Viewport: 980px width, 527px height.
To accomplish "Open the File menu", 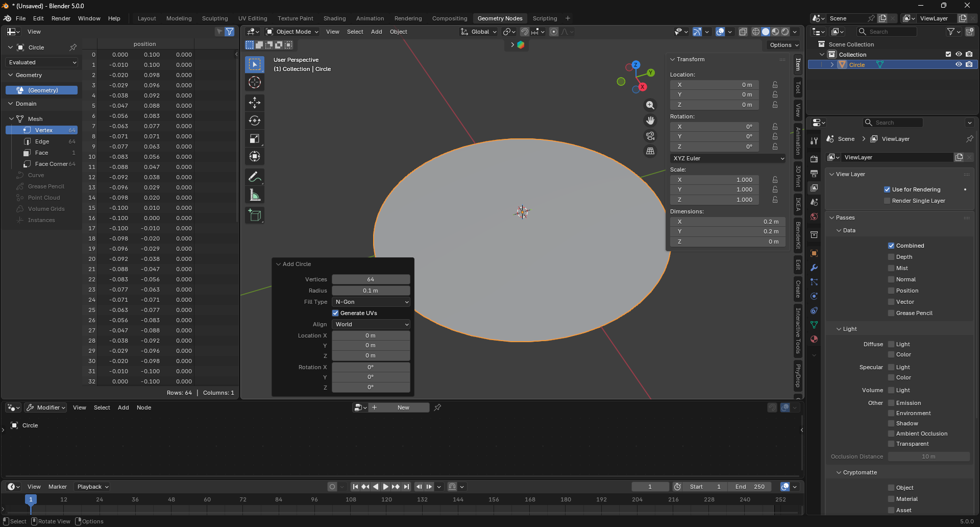I will tap(20, 18).
